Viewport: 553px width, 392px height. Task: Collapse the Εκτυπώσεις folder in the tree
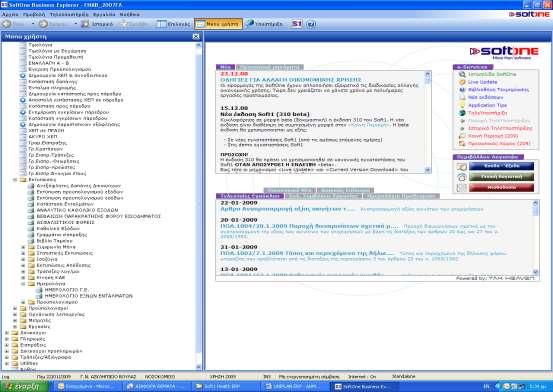[15, 180]
